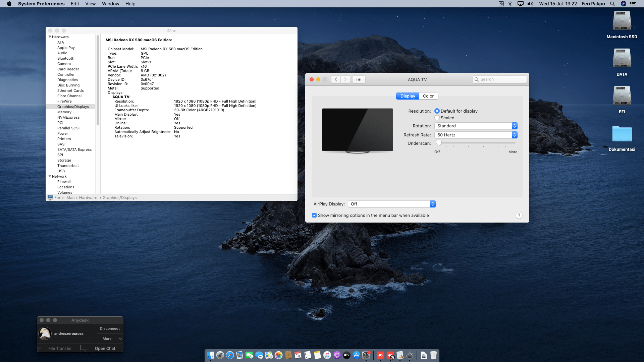The image size is (644, 362).
Task: Open Notification Center list icon
Action: click(x=633, y=4)
